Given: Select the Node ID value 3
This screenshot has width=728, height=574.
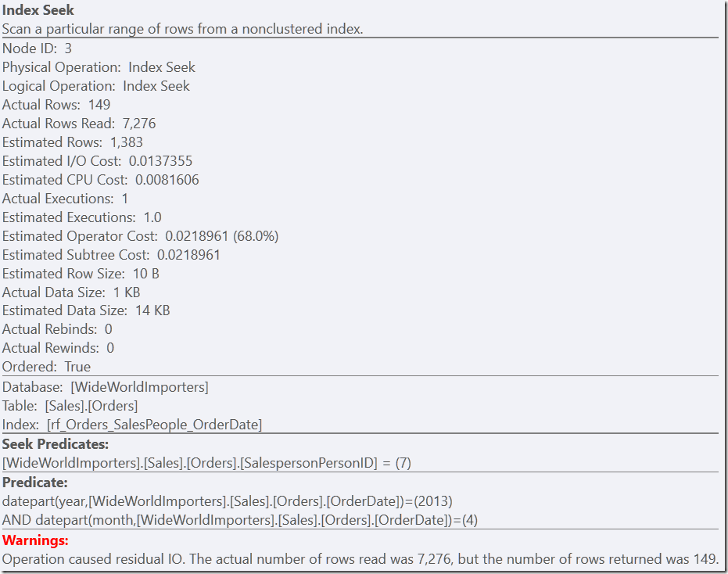Looking at the screenshot, I should (x=68, y=48).
